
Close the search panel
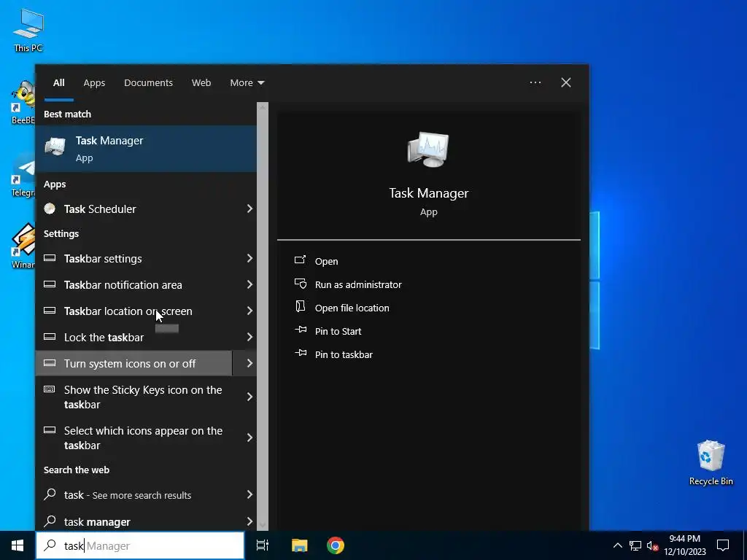(x=566, y=83)
